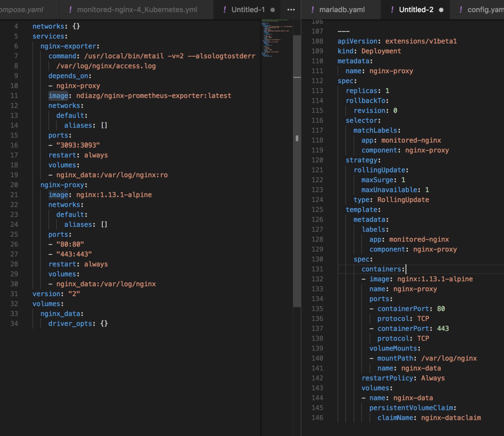
Task: Place cursor on the nginx-exporter service key
Action: click(69, 46)
